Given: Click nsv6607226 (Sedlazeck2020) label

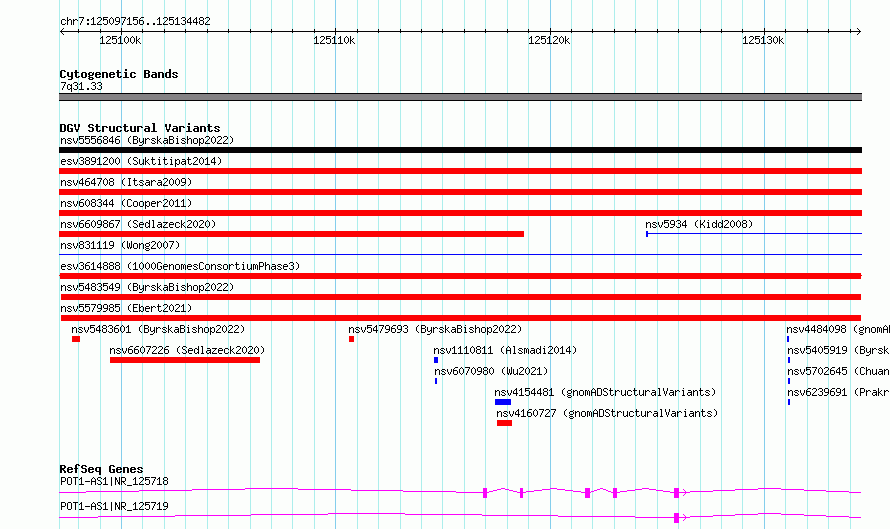Looking at the screenshot, I should point(187,350).
